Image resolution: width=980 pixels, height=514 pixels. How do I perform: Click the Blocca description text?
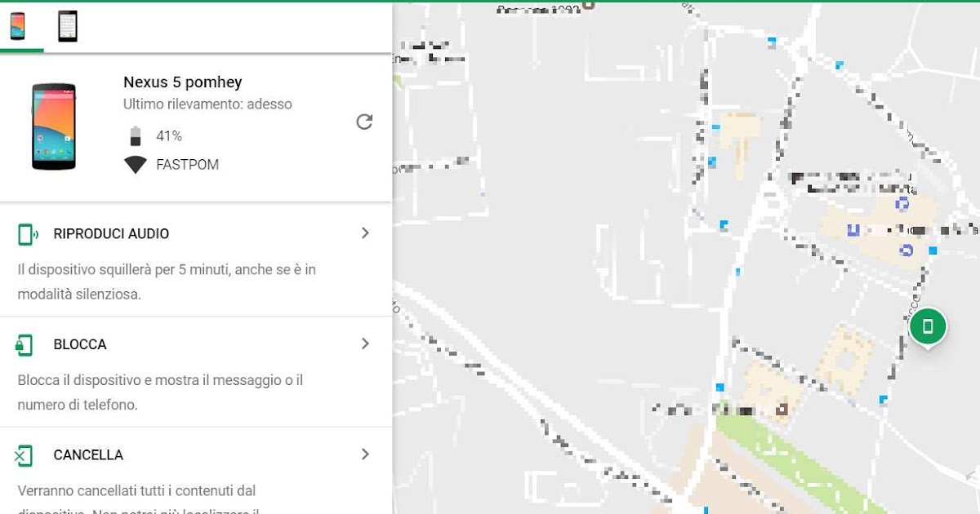[160, 392]
